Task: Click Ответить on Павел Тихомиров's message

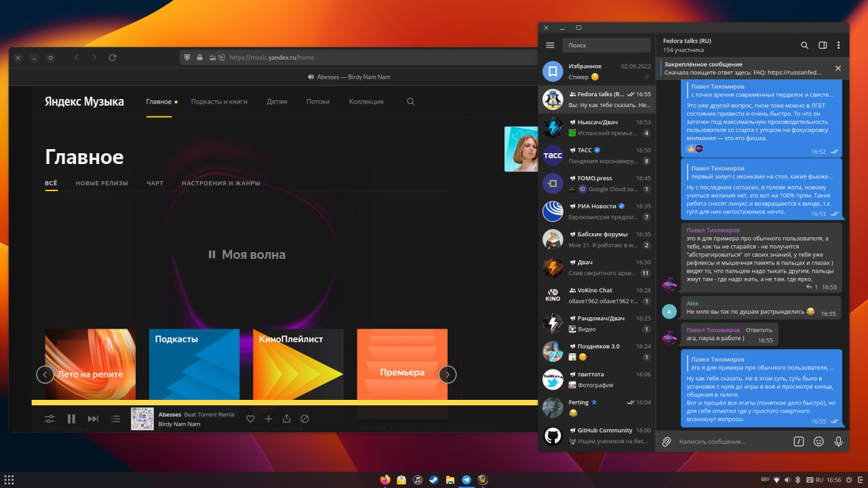Action: tap(759, 330)
